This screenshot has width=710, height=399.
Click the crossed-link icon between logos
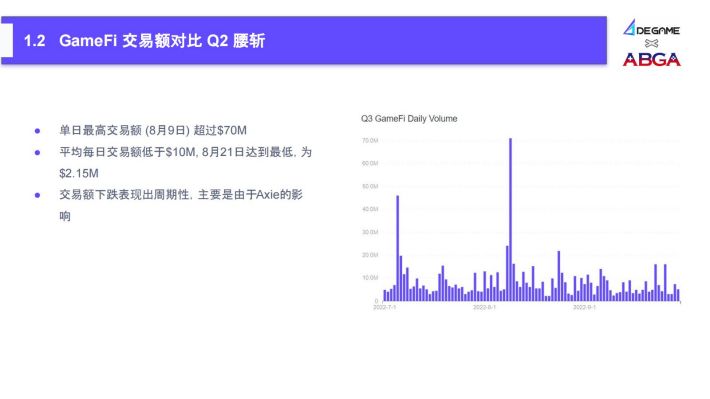[651, 43]
